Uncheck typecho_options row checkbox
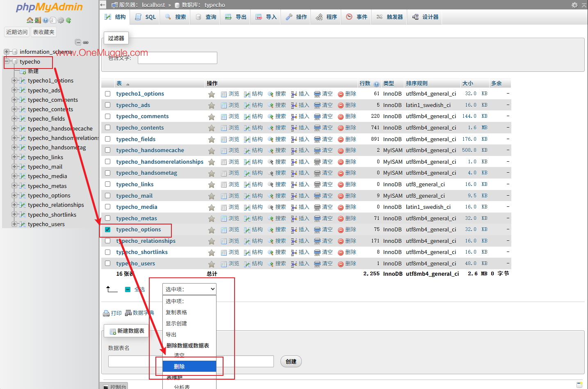 pyautogui.click(x=107, y=229)
